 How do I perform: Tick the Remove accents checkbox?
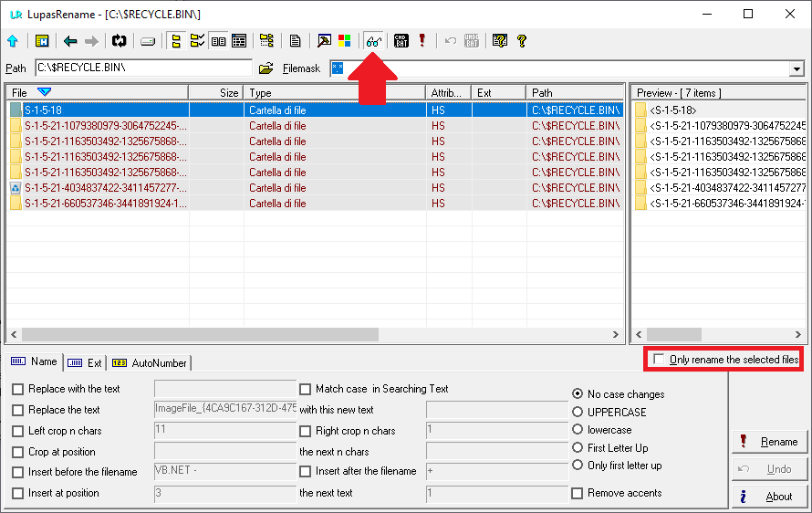(x=578, y=493)
